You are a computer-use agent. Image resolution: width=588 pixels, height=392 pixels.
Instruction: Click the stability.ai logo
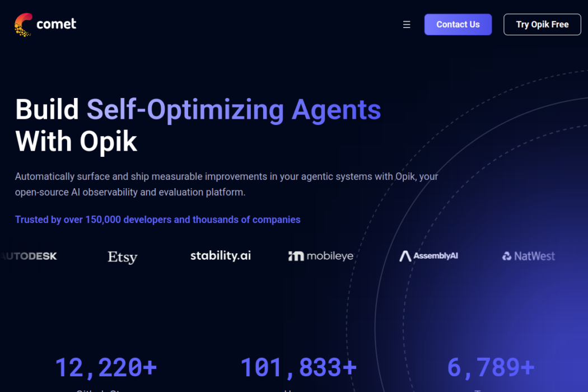[x=221, y=256]
